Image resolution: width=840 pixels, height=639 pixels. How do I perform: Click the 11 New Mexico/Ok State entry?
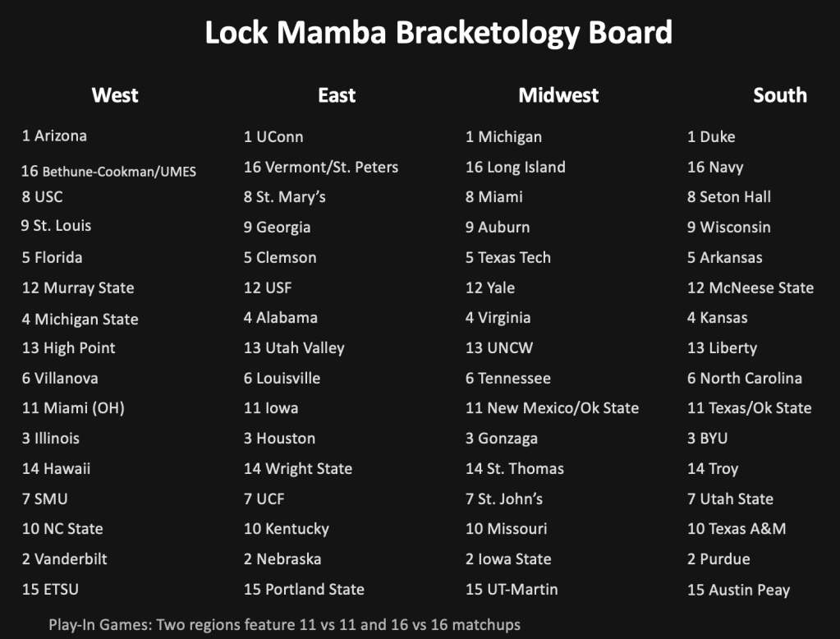[552, 408]
